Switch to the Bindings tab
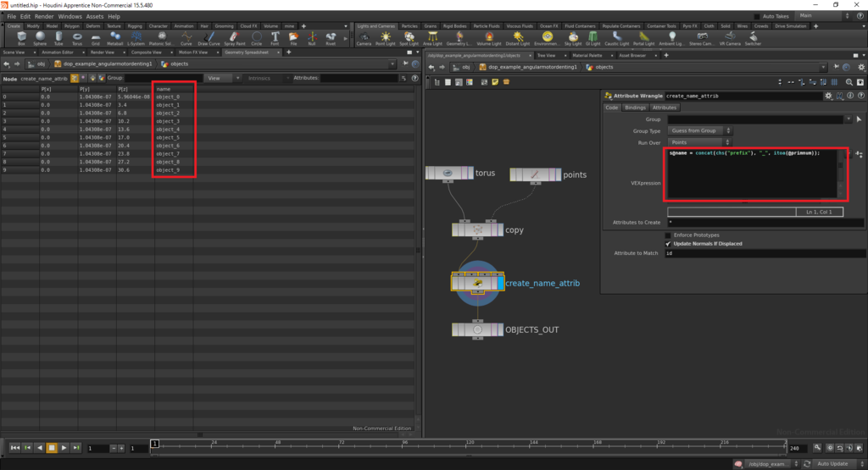This screenshot has width=868, height=470. click(x=635, y=108)
